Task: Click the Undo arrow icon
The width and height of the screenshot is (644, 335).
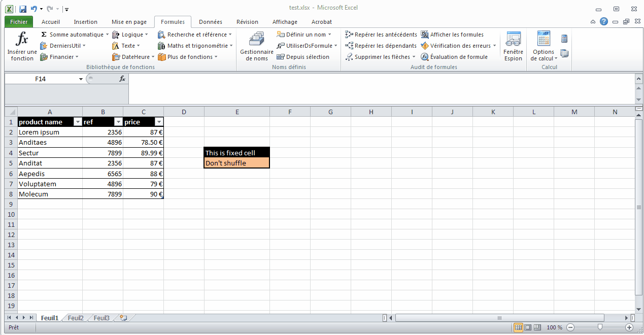Action: [33, 9]
